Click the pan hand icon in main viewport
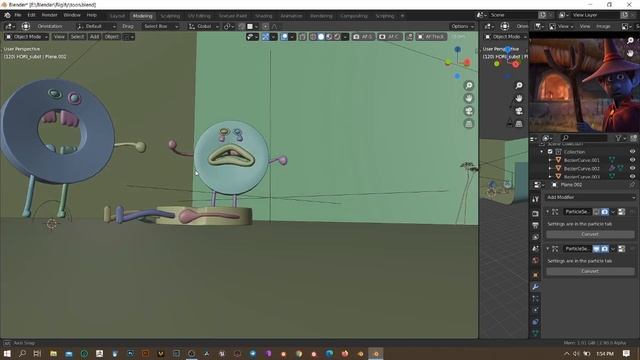 (469, 98)
